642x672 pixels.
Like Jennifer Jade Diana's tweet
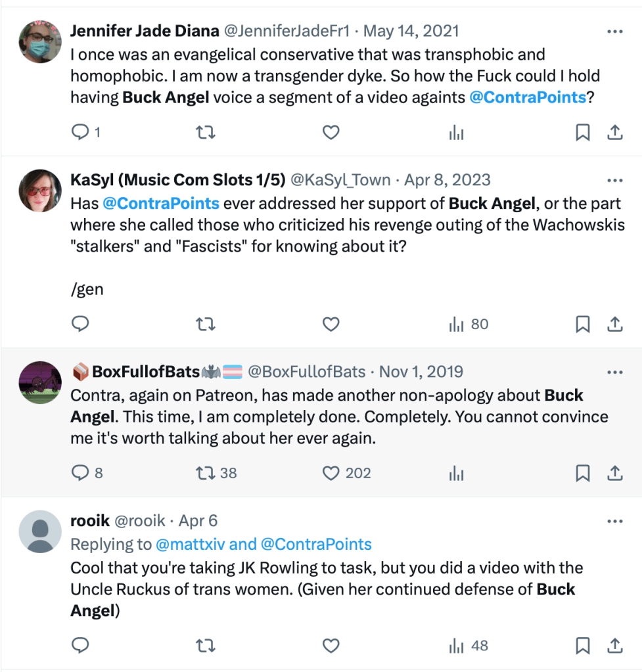click(331, 133)
